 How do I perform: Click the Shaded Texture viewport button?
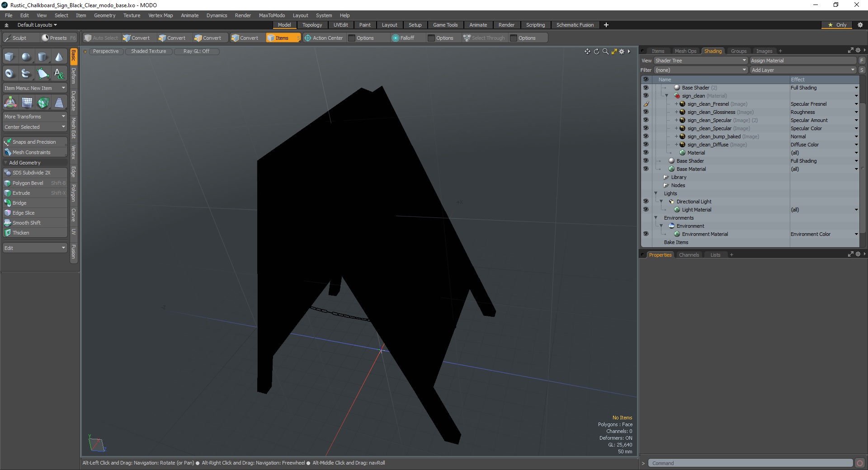click(x=149, y=52)
